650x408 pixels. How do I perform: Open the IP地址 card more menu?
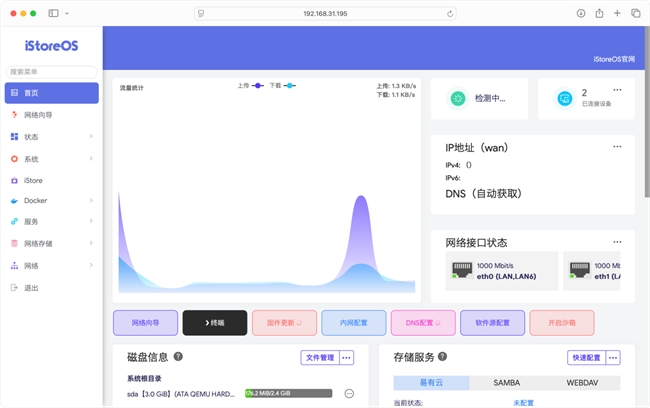(617, 146)
